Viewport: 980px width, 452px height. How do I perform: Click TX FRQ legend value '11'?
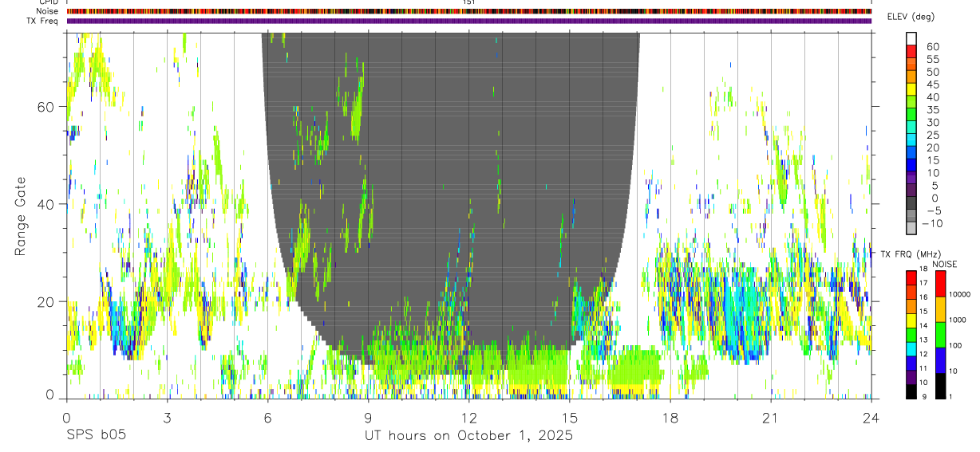click(x=924, y=368)
